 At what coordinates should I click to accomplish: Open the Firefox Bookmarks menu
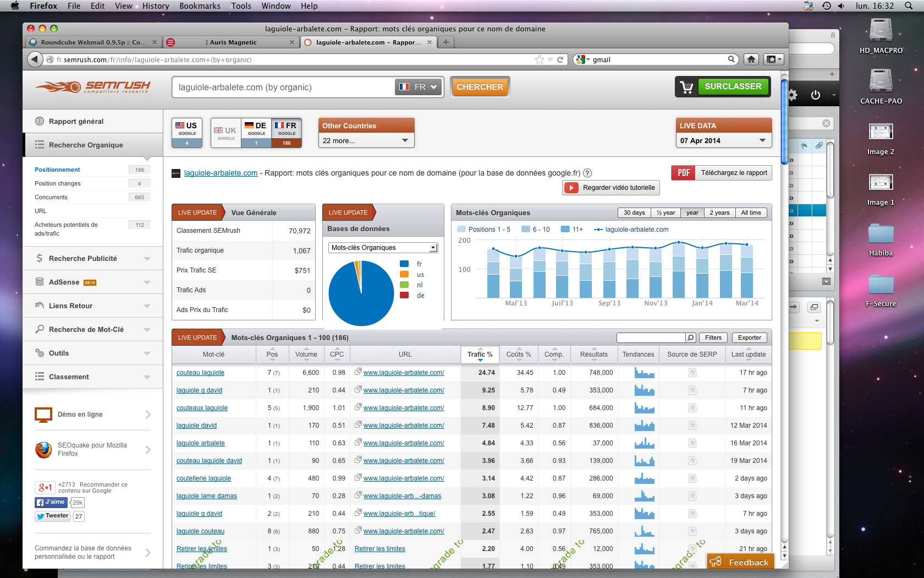tap(200, 6)
